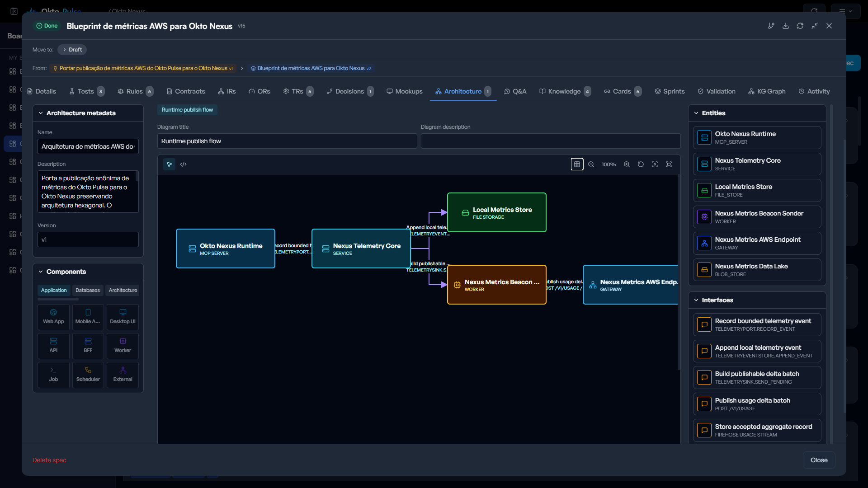The image size is (868, 488).
Task: Select the Nexus Metrics Beacon worker node
Action: click(x=497, y=285)
